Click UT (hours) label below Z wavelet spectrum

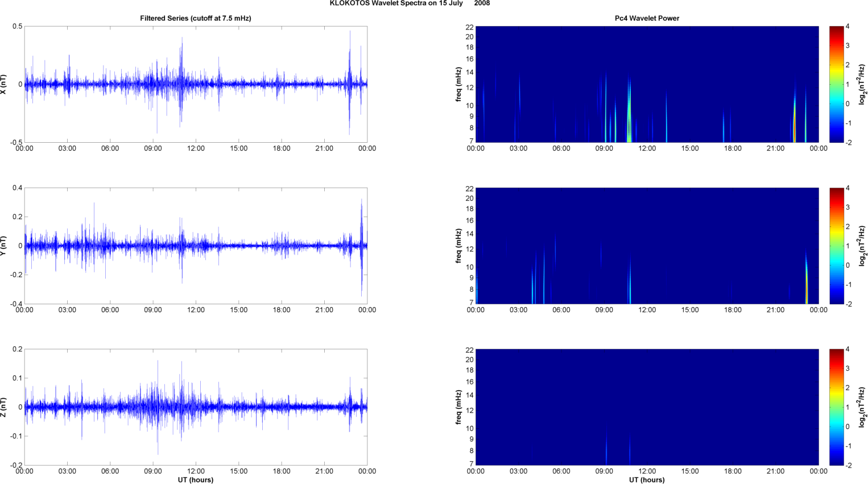pyautogui.click(x=647, y=480)
